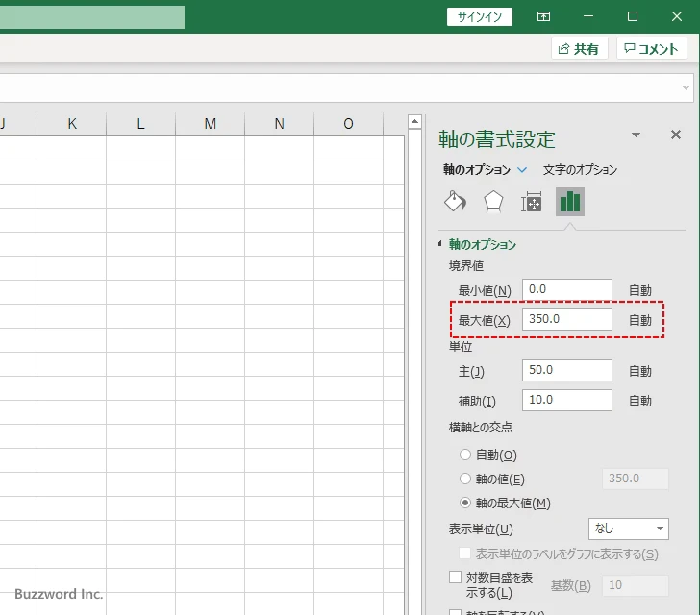Select column O header

(349, 124)
